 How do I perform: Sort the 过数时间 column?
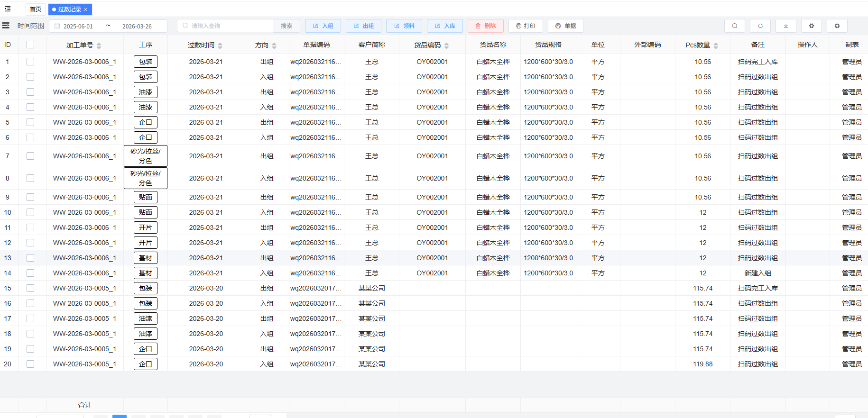pyautogui.click(x=220, y=45)
